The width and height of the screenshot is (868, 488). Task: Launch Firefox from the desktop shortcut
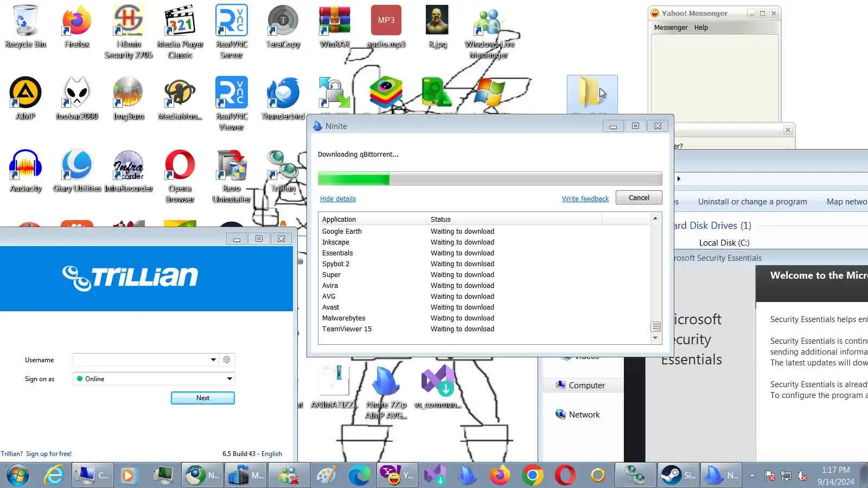[76, 27]
